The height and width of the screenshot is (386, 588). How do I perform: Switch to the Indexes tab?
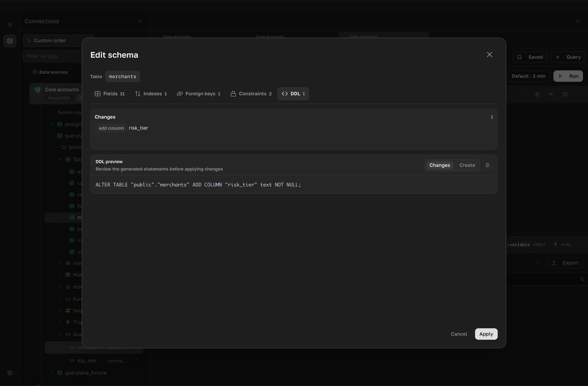[x=151, y=94]
